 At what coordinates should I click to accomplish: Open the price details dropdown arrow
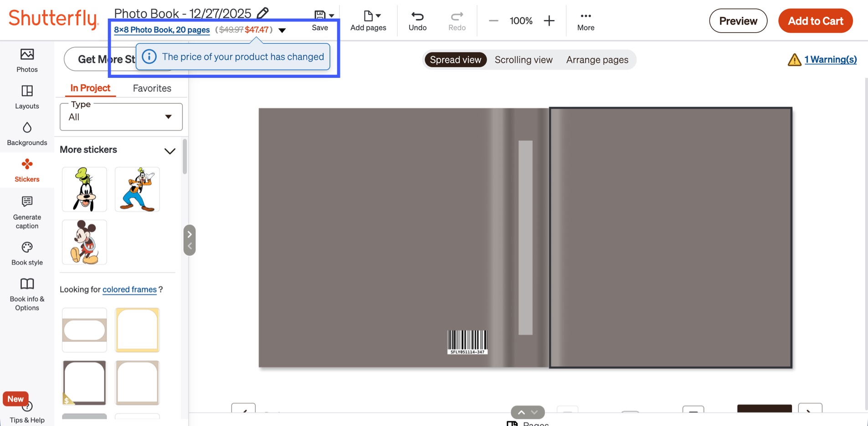tap(282, 30)
